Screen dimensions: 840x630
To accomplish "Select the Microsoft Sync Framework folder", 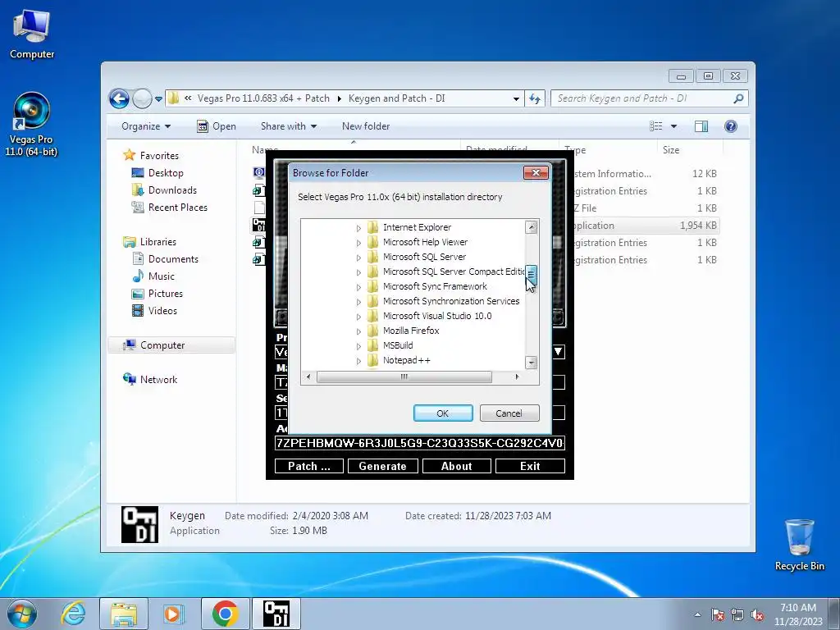I will 435,286.
